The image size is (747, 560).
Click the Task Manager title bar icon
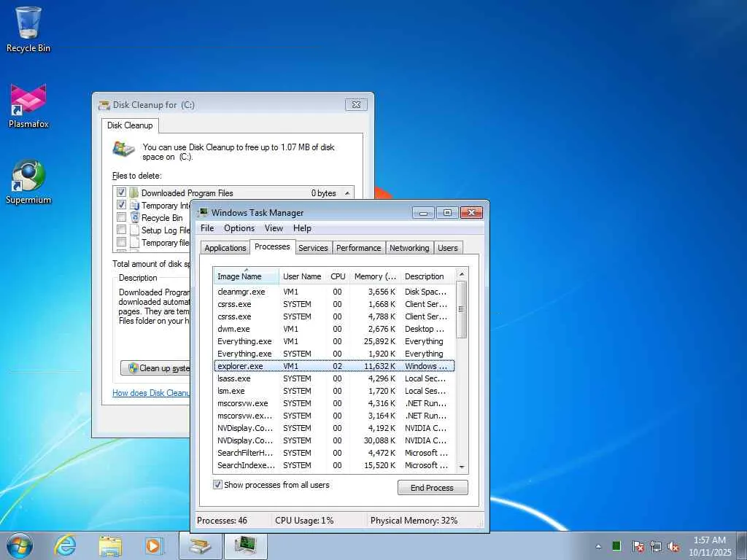[x=204, y=212]
